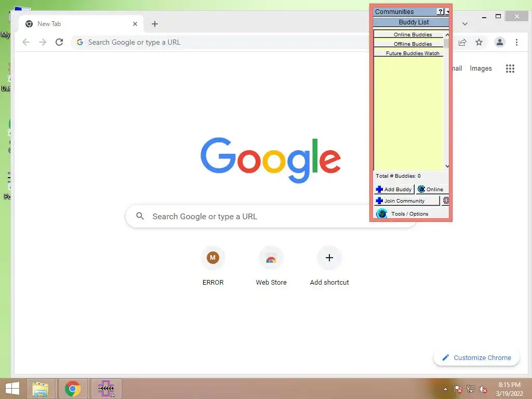Viewport: 532px width, 399px height.
Task: Open the taskbar clock showing 8:15 PM
Action: (x=509, y=389)
